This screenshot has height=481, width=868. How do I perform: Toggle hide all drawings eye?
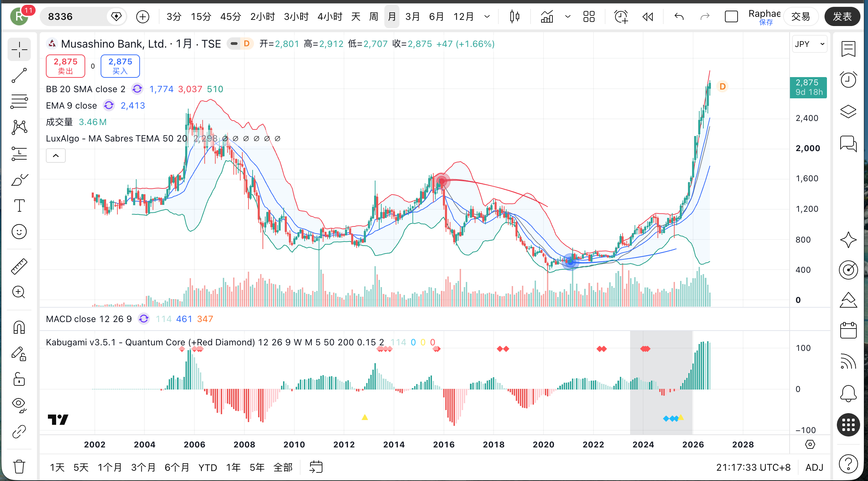[x=19, y=406]
